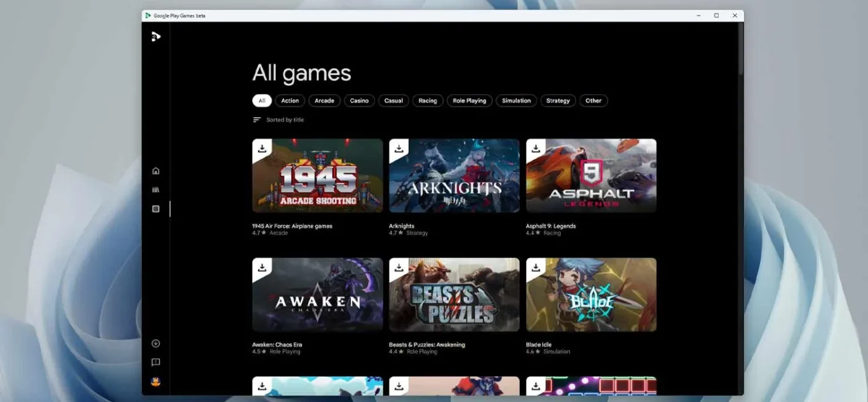Image resolution: width=868 pixels, height=402 pixels.
Task: Open Home from the sidebar home icon
Action: [x=155, y=170]
